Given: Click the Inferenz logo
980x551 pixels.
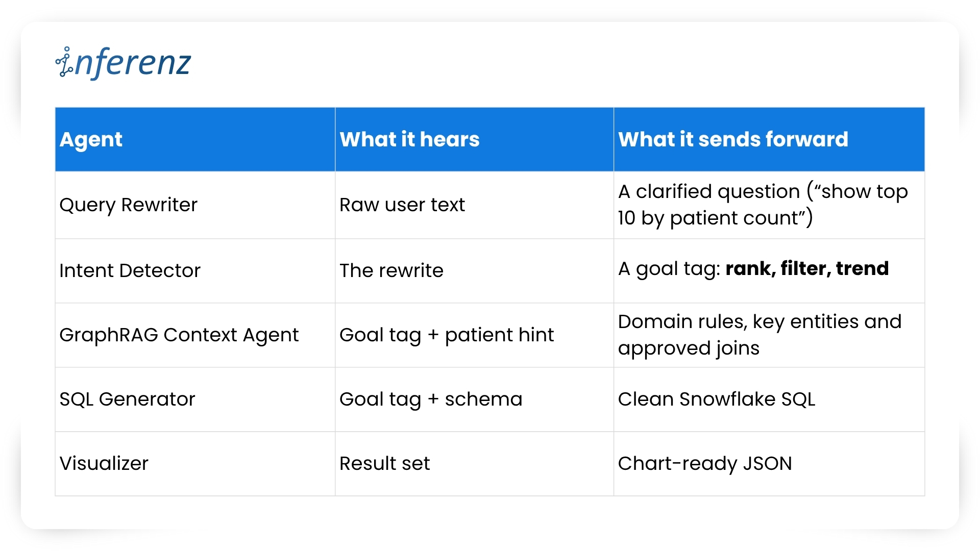Looking at the screenshot, I should [x=123, y=62].
